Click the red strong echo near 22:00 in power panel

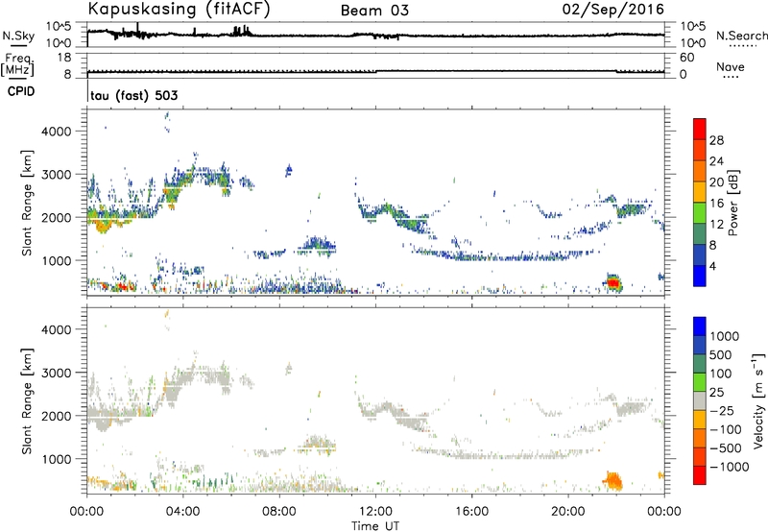pyautogui.click(x=612, y=282)
